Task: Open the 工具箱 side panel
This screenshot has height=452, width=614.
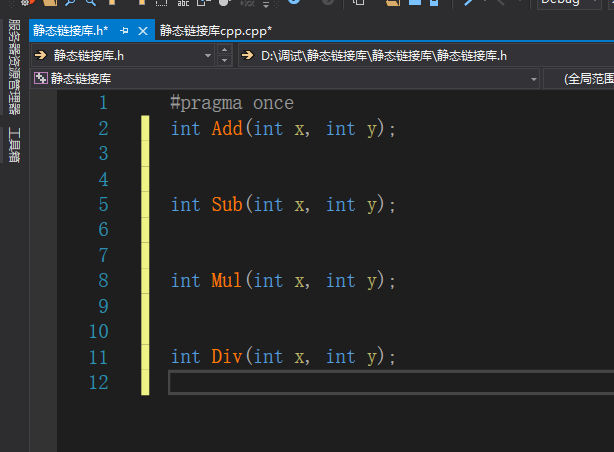Action: tap(13, 143)
